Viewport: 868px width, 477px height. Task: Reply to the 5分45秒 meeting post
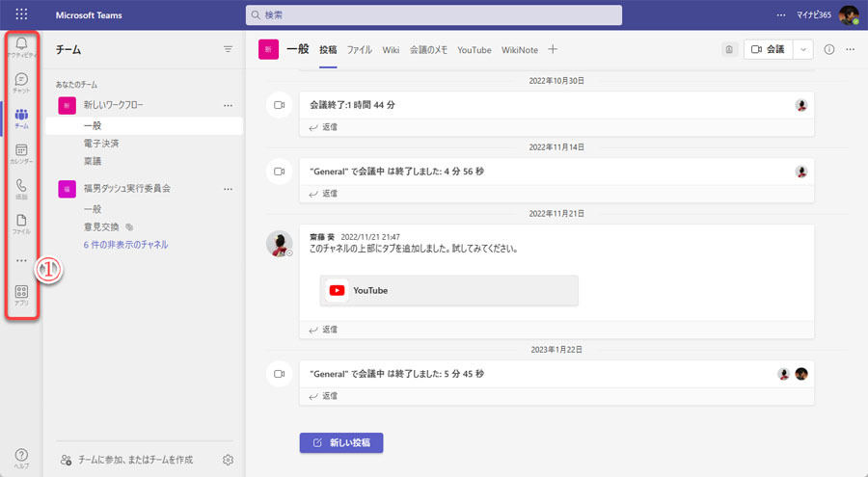tap(323, 396)
